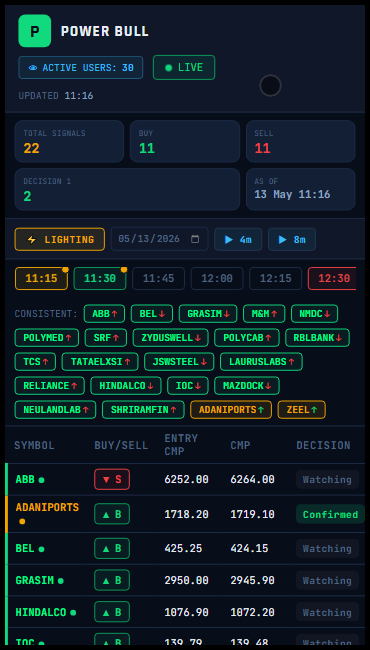Image resolution: width=370 pixels, height=650 pixels.
Task: Click the NEULANDLAB consistent chip
Action: pyautogui.click(x=56, y=410)
